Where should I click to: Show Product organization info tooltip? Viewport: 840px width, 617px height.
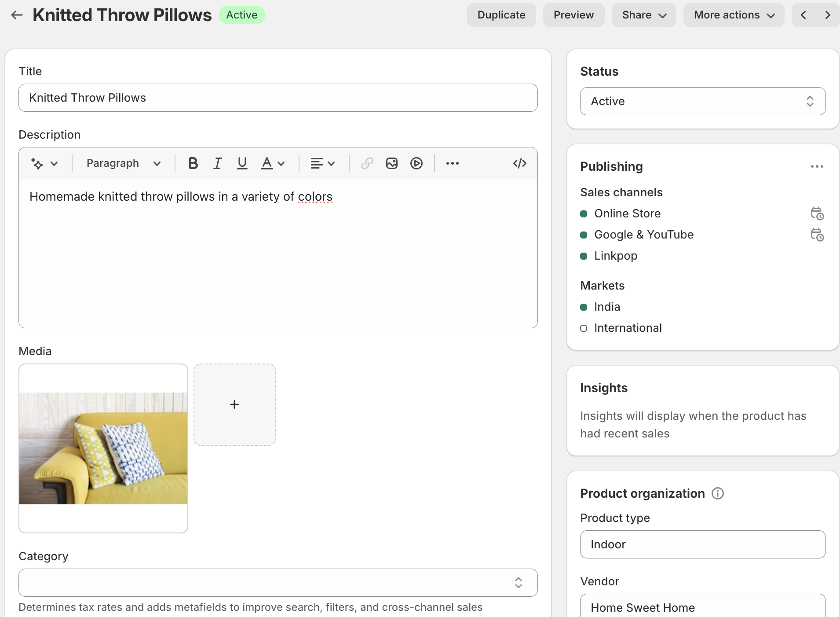point(718,493)
